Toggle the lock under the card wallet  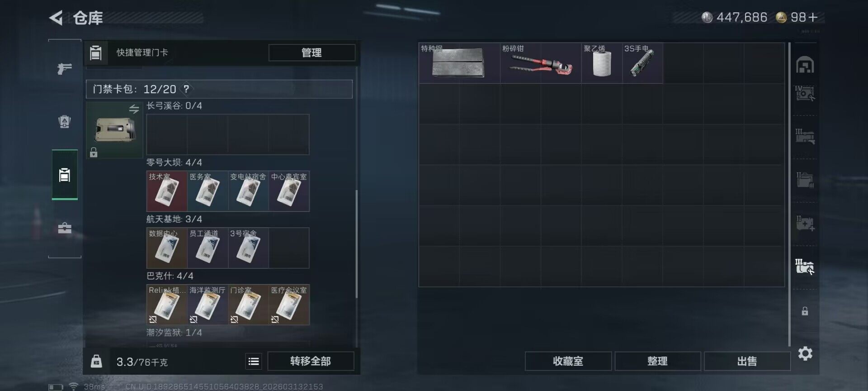94,153
